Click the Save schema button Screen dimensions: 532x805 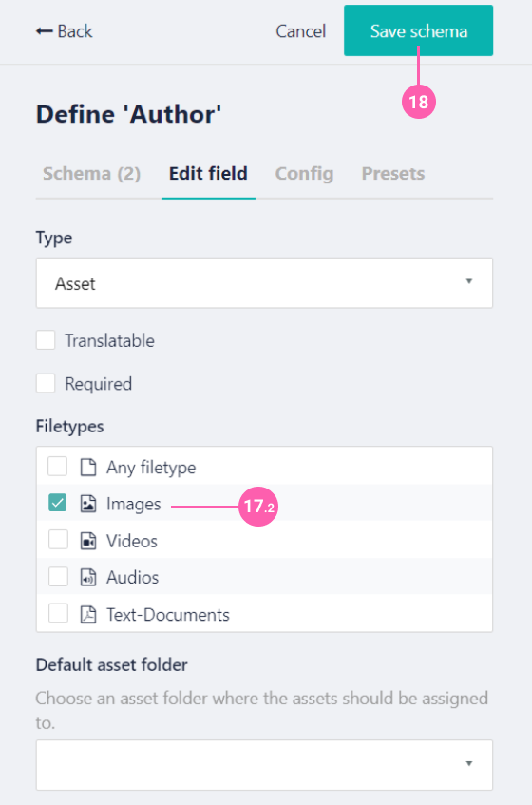tap(419, 30)
